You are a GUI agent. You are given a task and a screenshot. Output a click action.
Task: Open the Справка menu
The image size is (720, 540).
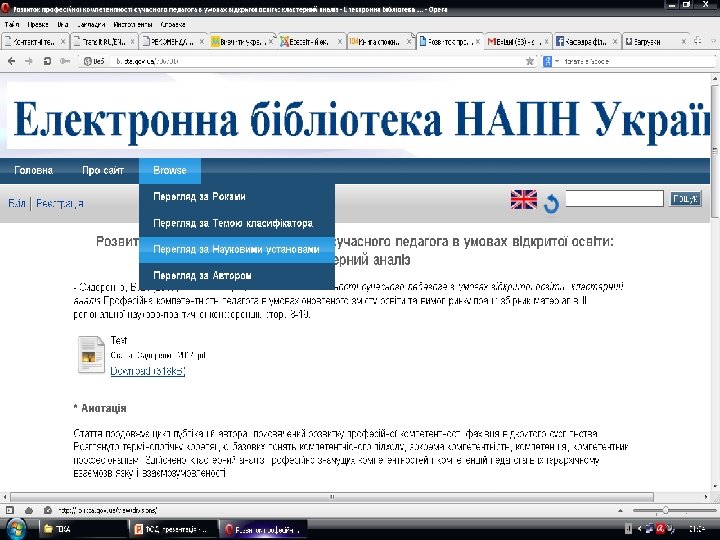(x=173, y=24)
